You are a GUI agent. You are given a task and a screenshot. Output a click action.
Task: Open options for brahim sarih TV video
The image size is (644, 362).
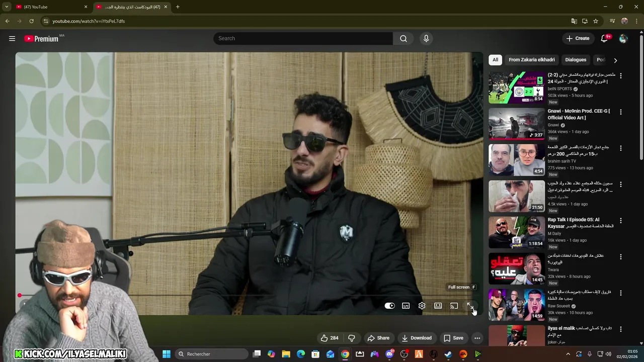[620, 148]
